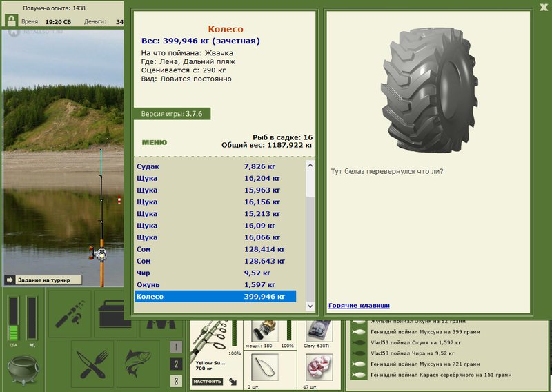Image resolution: width=552 pixels, height=392 pixels.
Task: Switch to tackle slot 1
Action: (176, 347)
